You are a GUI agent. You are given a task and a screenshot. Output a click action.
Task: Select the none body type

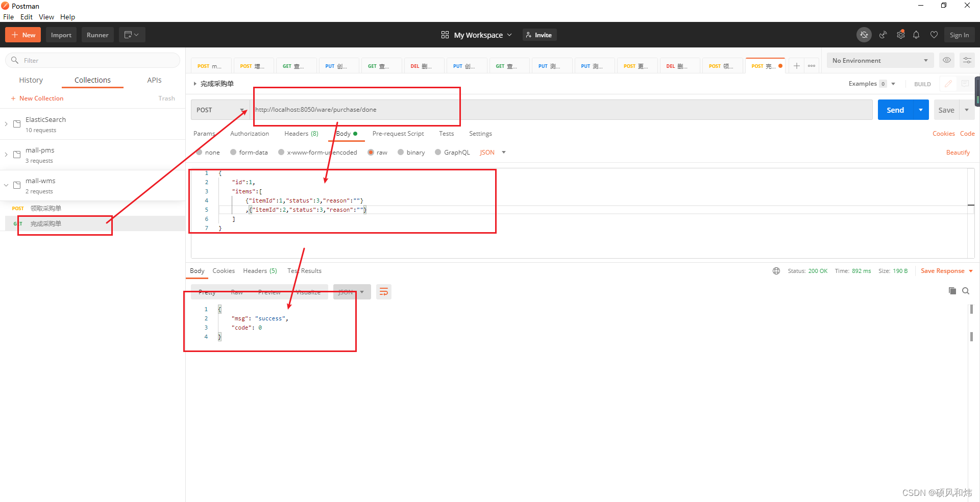pos(208,153)
